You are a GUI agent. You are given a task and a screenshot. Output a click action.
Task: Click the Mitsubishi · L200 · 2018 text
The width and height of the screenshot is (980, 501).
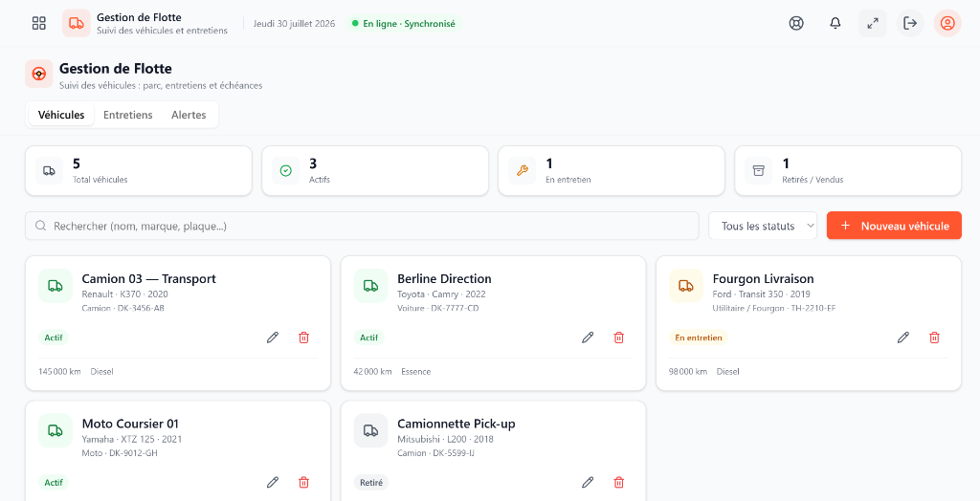coord(446,439)
